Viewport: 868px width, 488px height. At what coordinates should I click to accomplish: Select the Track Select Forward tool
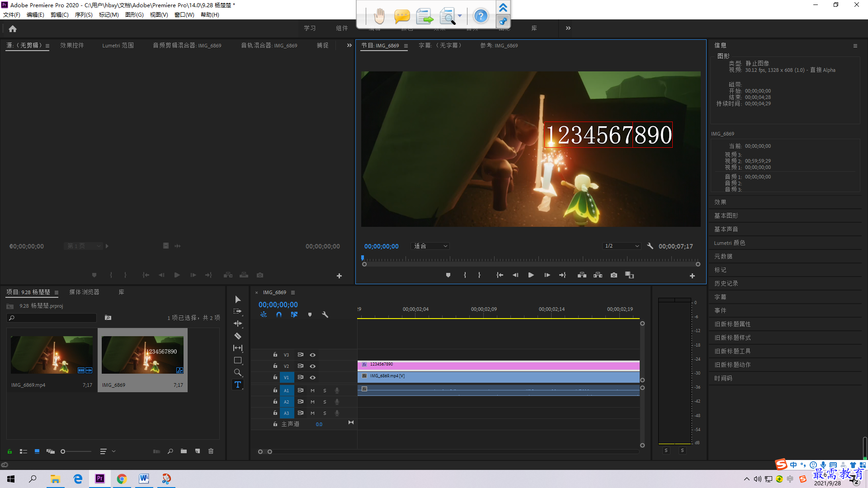(x=238, y=312)
